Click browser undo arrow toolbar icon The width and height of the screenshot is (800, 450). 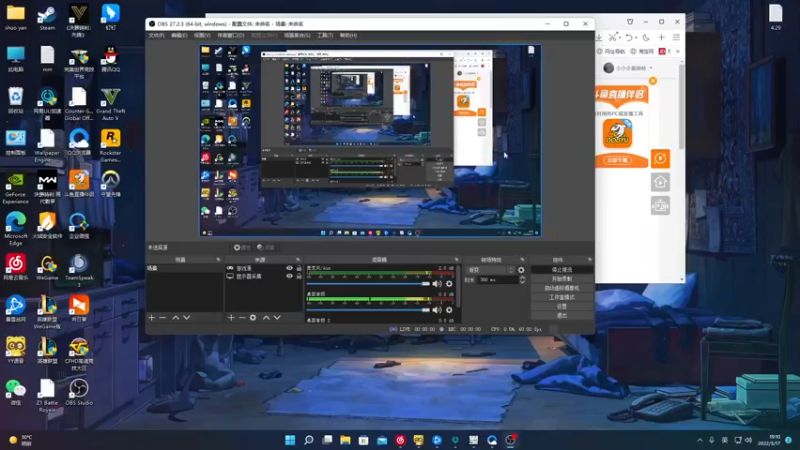[x=630, y=37]
